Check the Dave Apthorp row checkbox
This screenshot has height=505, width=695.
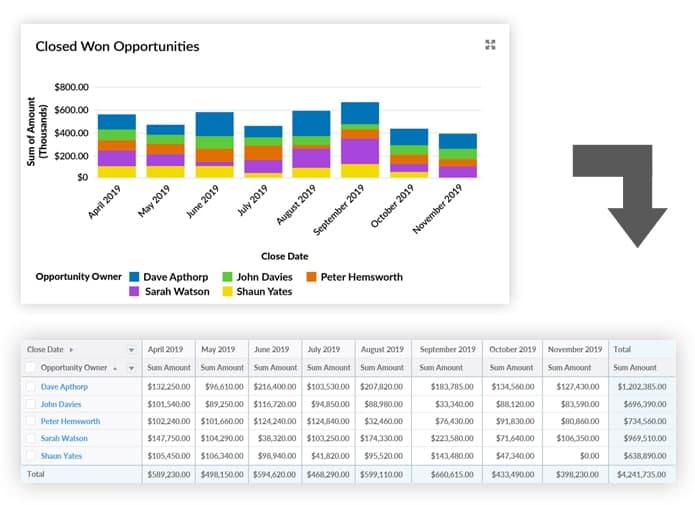coord(32,386)
